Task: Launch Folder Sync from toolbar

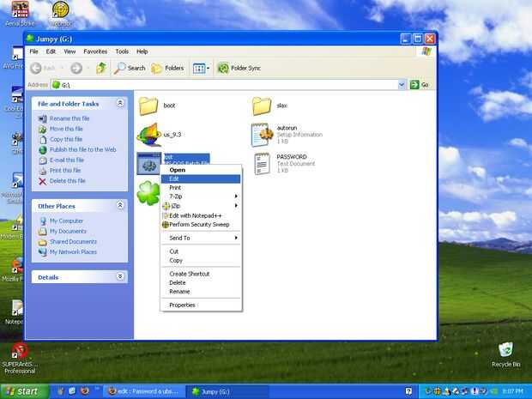Action: coord(239,68)
